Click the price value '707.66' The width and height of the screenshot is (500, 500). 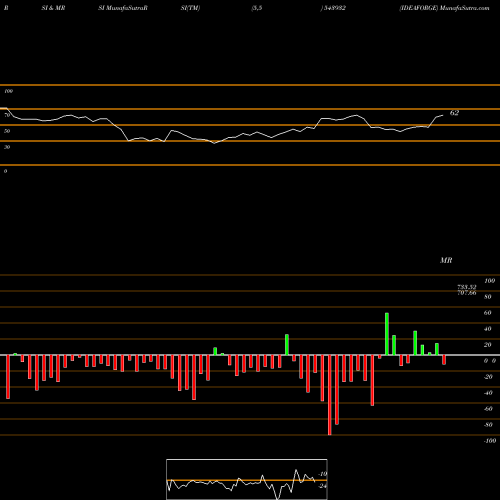click(467, 293)
